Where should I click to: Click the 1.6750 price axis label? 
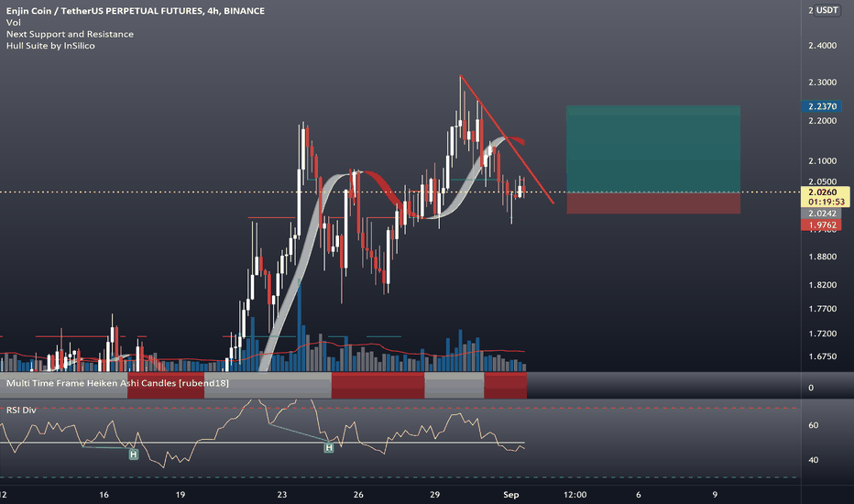click(823, 356)
